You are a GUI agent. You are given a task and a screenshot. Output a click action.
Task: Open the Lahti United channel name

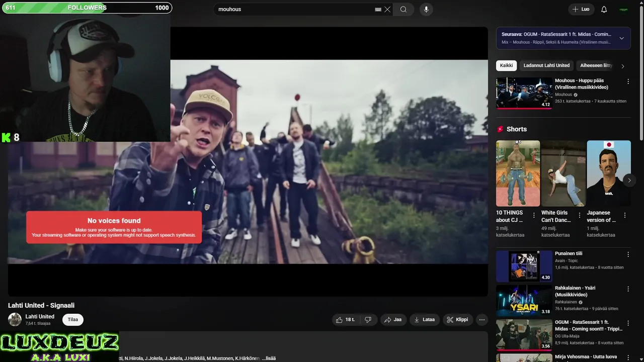coord(40,316)
